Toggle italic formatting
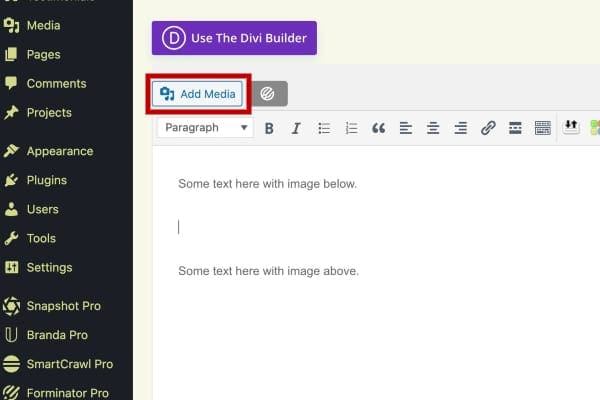This screenshot has height=400, width=600. [x=296, y=128]
